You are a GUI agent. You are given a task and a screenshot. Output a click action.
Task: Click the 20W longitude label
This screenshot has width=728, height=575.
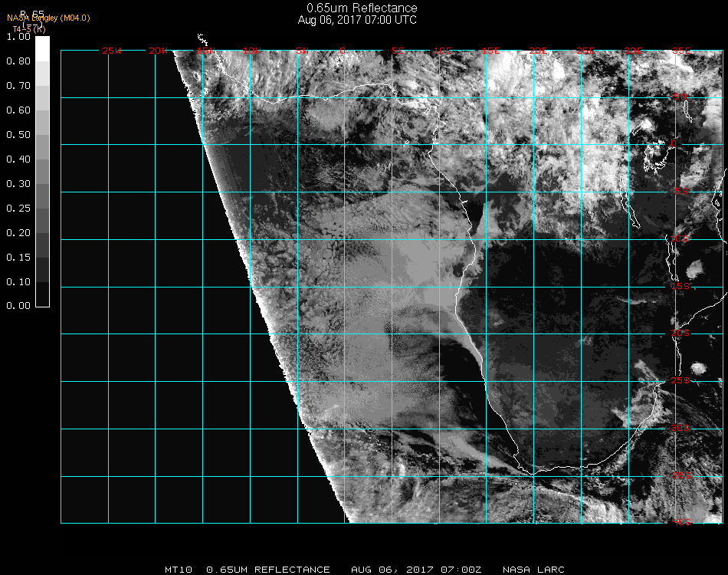pos(159,51)
